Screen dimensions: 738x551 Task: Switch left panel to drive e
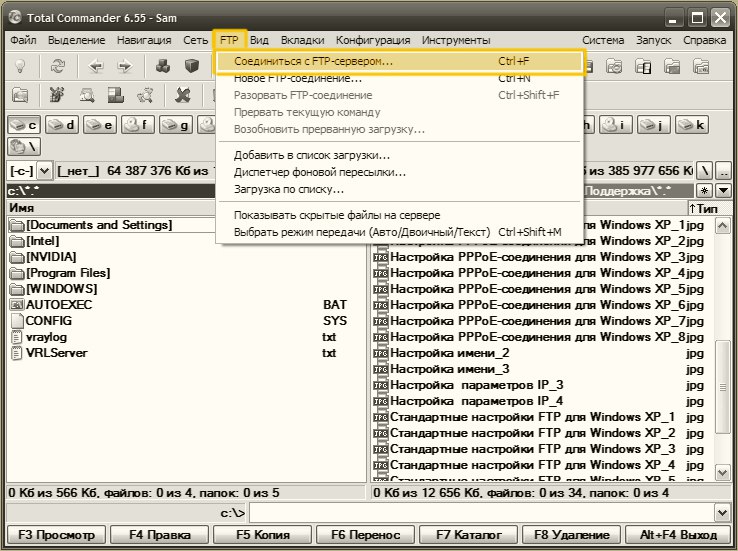(100, 125)
